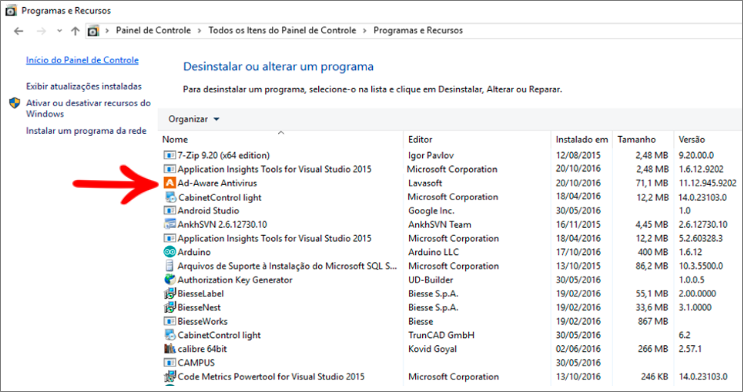This screenshot has height=392, width=743.
Task: Click the 71,1 MB size cell
Action: [652, 183]
